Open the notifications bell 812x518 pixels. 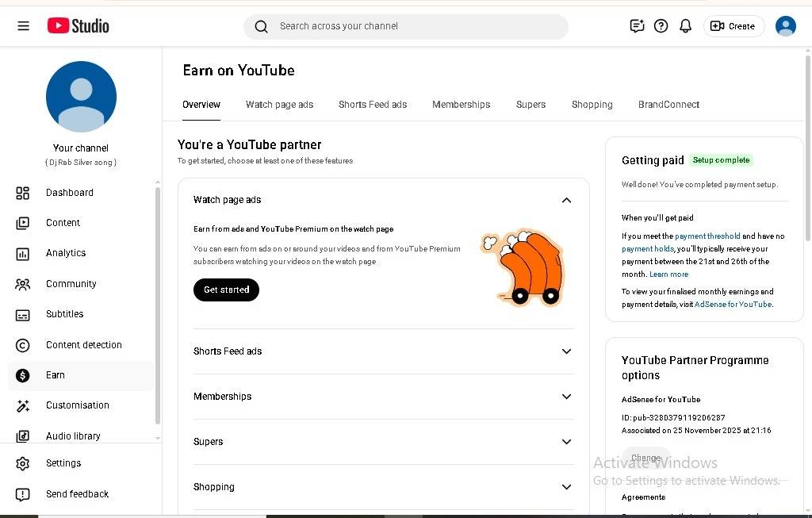pyautogui.click(x=686, y=26)
